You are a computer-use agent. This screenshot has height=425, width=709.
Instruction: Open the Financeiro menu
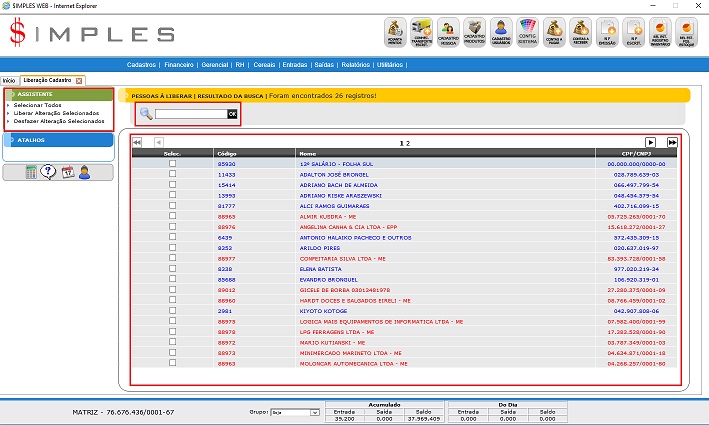[x=181, y=64]
